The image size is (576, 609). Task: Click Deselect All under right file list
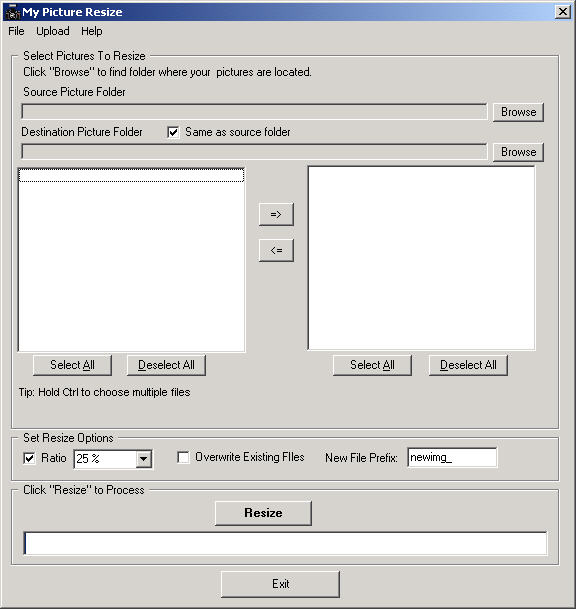pos(468,365)
